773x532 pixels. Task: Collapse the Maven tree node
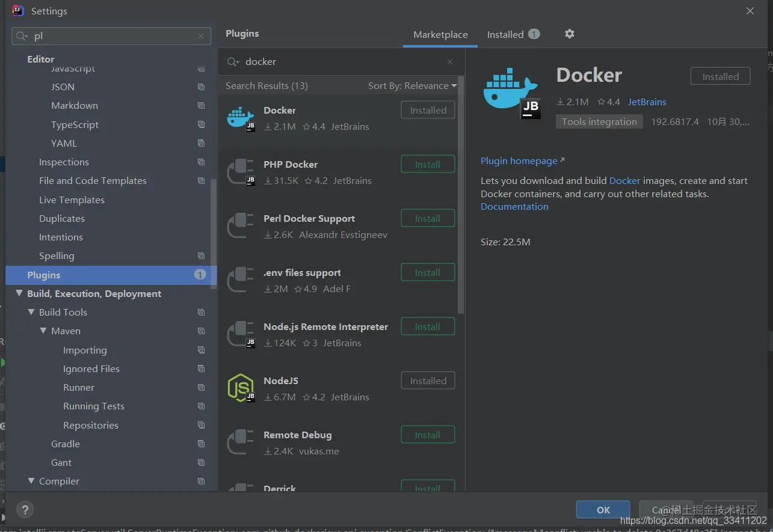[x=43, y=331]
